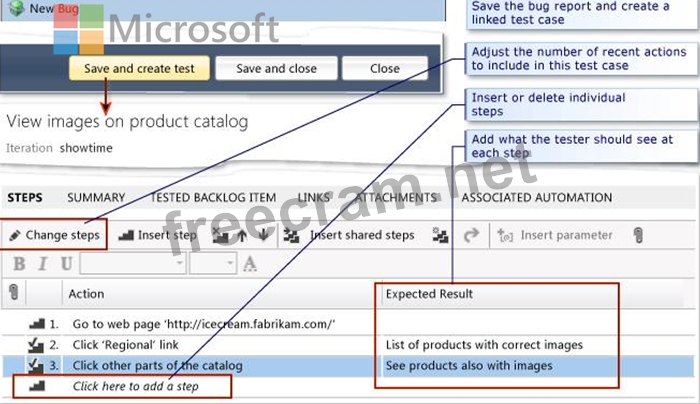Click the Iteration value 'showtime'
The image size is (700, 404).
86,148
